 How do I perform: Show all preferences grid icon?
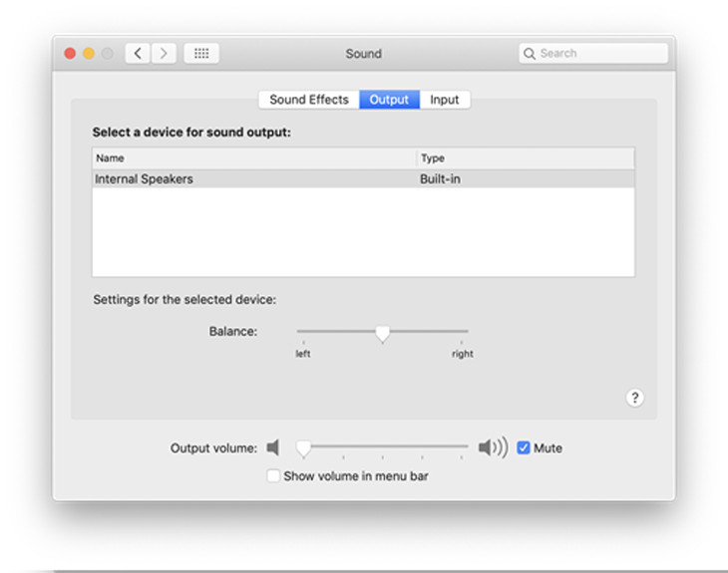click(x=201, y=54)
